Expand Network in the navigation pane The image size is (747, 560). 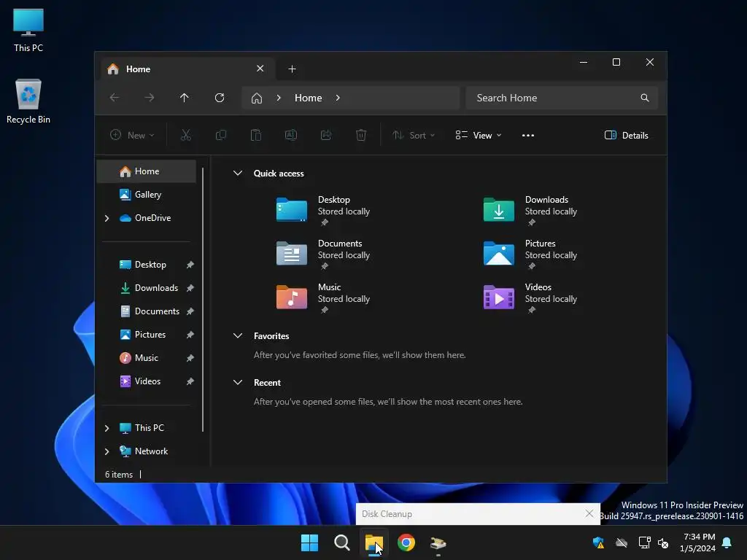107,451
